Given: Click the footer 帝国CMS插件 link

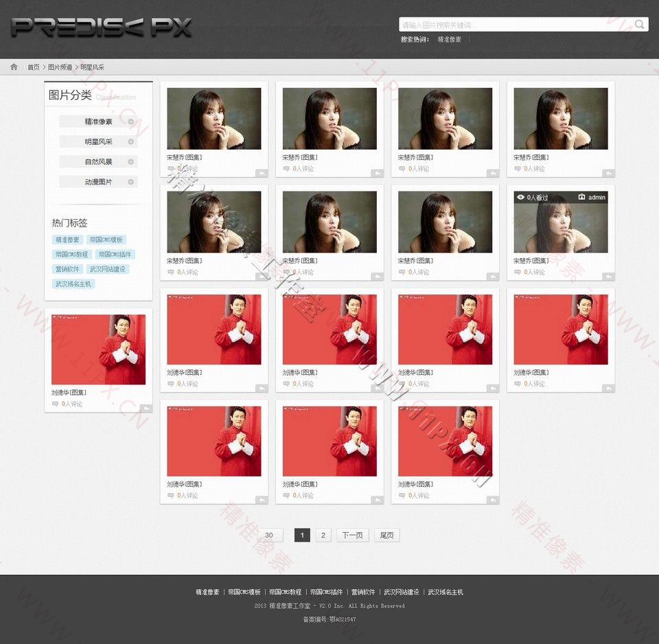Looking at the screenshot, I should pyautogui.click(x=327, y=593).
